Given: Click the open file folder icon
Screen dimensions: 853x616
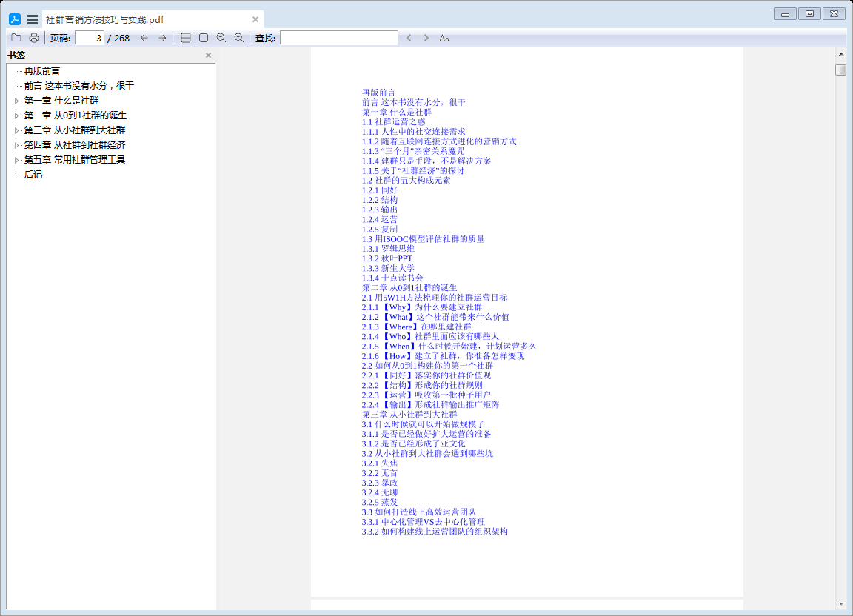Looking at the screenshot, I should click(16, 38).
